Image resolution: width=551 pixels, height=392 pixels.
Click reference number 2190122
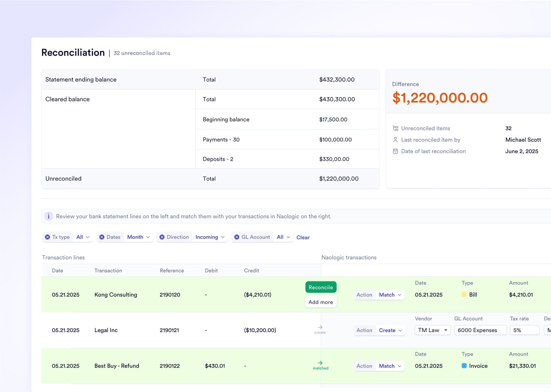point(170,366)
